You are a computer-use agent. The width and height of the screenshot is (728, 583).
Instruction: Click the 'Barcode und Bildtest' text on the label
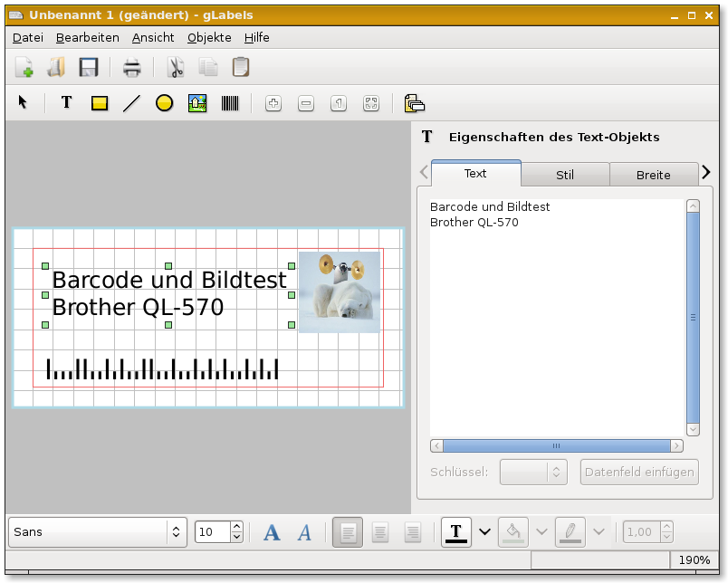pyautogui.click(x=169, y=280)
